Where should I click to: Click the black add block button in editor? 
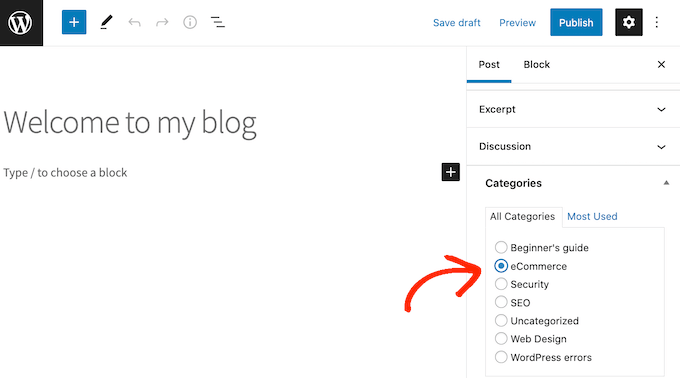coord(451,172)
